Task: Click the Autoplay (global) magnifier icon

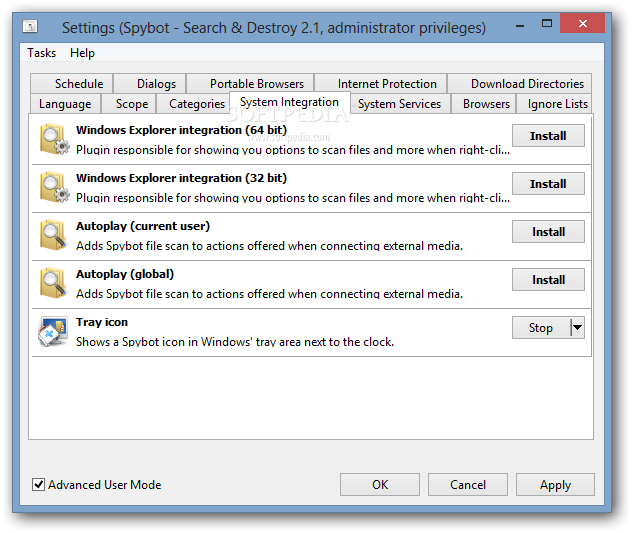Action: point(53,283)
